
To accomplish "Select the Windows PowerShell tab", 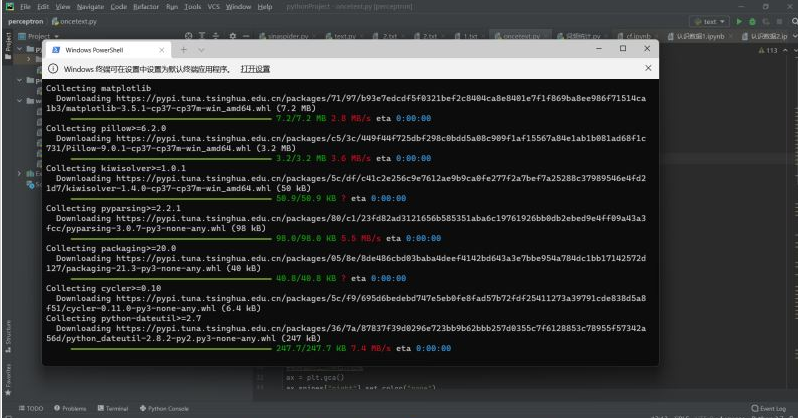I will [107, 50].
